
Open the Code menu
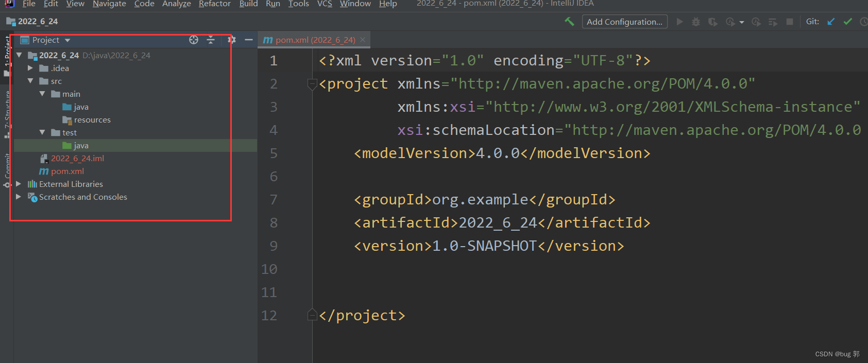144,4
